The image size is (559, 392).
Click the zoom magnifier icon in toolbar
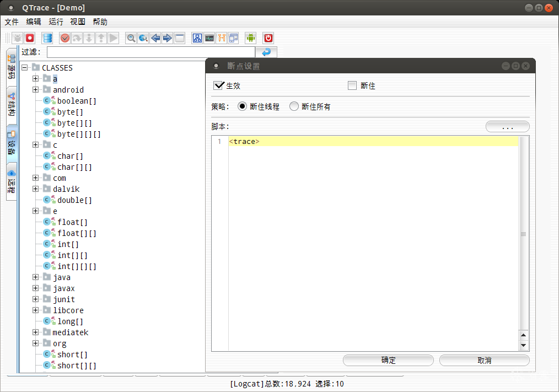(x=131, y=38)
